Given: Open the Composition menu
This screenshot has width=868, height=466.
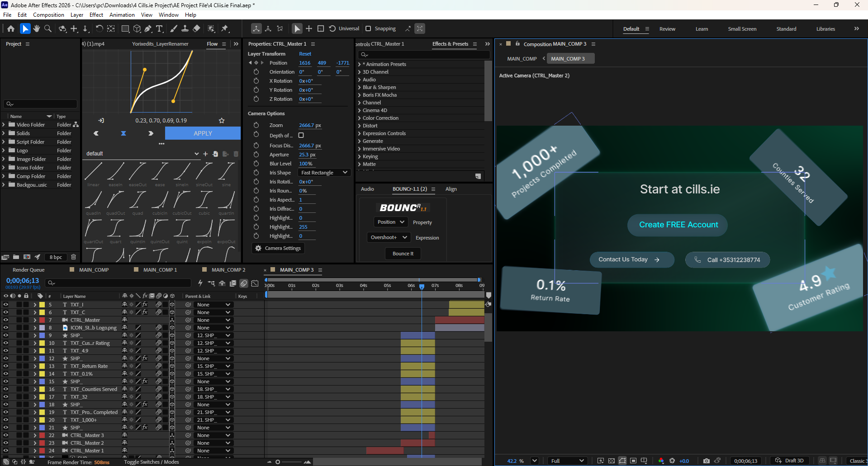Looking at the screenshot, I should 48,15.
